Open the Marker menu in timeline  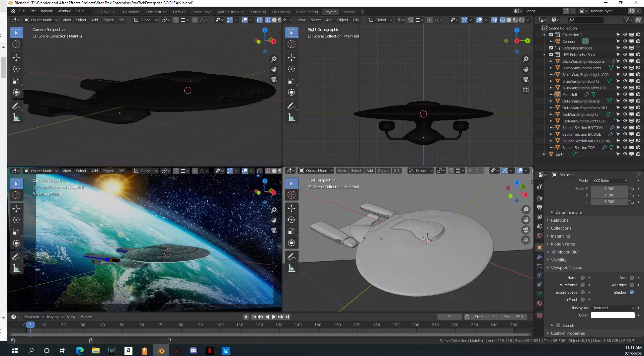tap(86, 317)
